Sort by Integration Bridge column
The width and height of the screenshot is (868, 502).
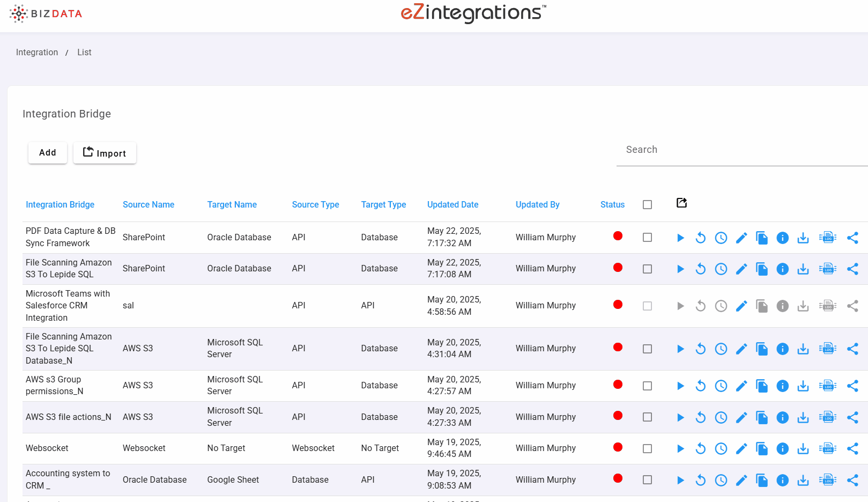click(x=60, y=205)
